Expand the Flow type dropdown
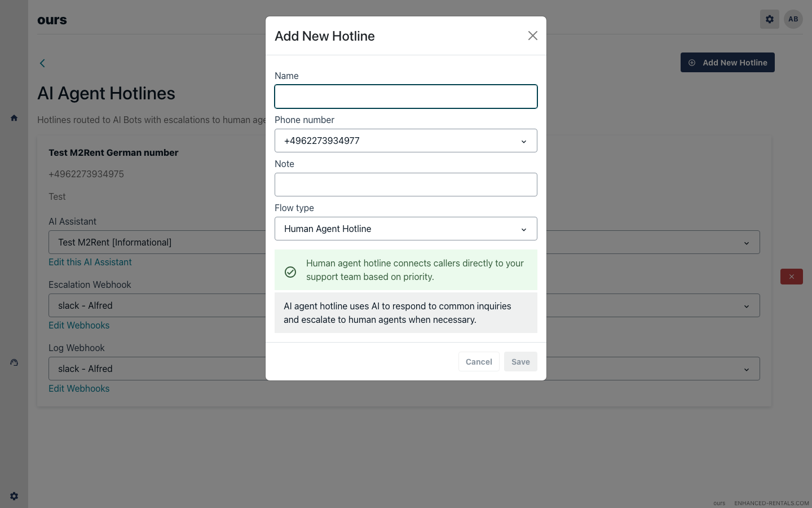Image resolution: width=812 pixels, height=508 pixels. click(405, 229)
